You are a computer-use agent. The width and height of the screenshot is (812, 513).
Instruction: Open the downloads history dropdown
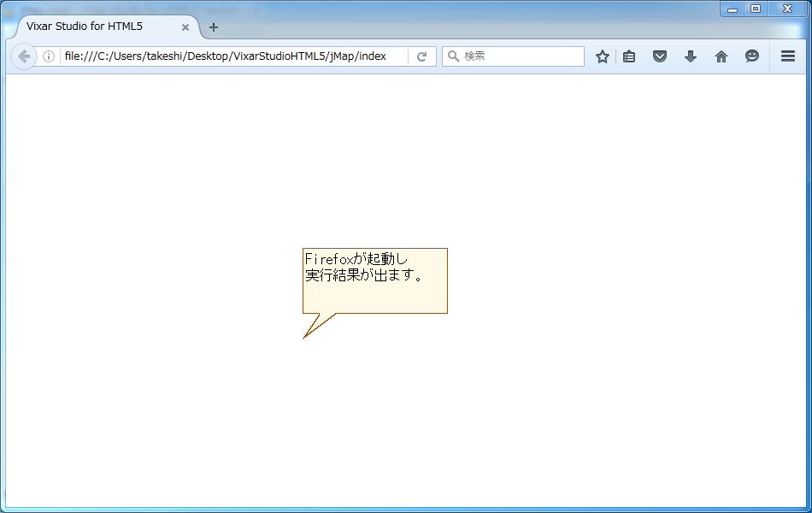pyautogui.click(x=691, y=56)
